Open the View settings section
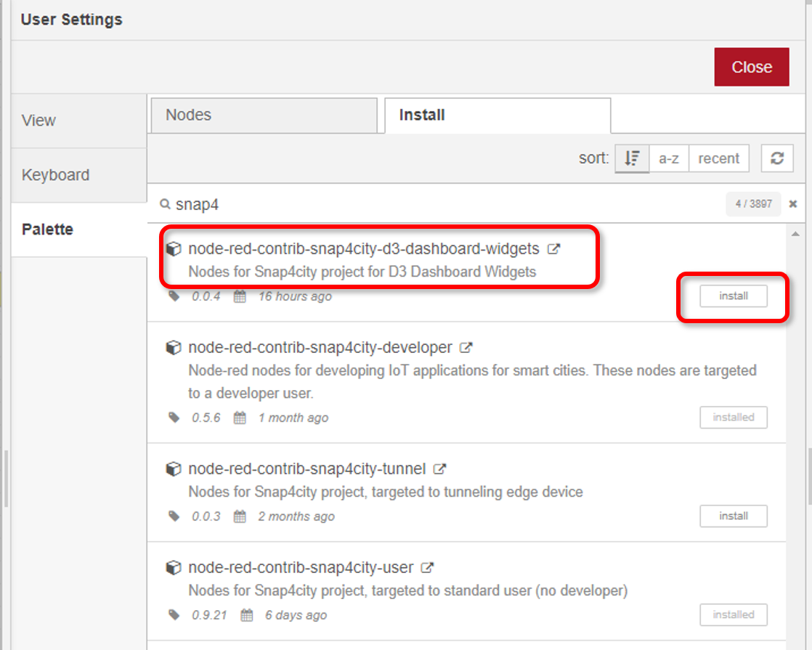The width and height of the screenshot is (812, 650). click(78, 121)
